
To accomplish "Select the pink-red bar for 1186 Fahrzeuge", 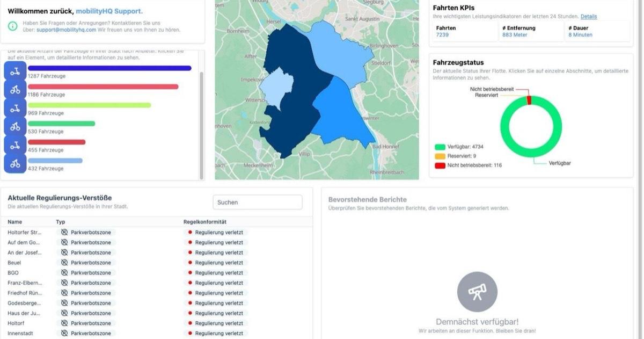I will (103, 86).
